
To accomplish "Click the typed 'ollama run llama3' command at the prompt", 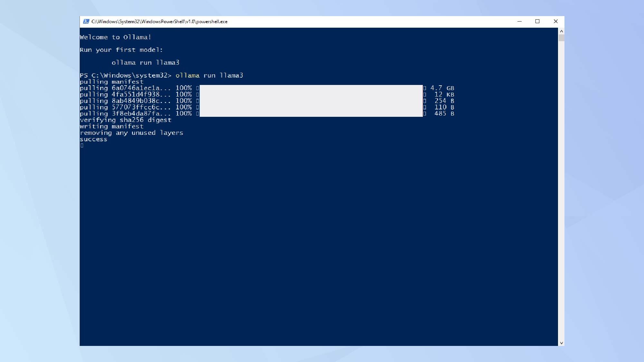I will [209, 76].
